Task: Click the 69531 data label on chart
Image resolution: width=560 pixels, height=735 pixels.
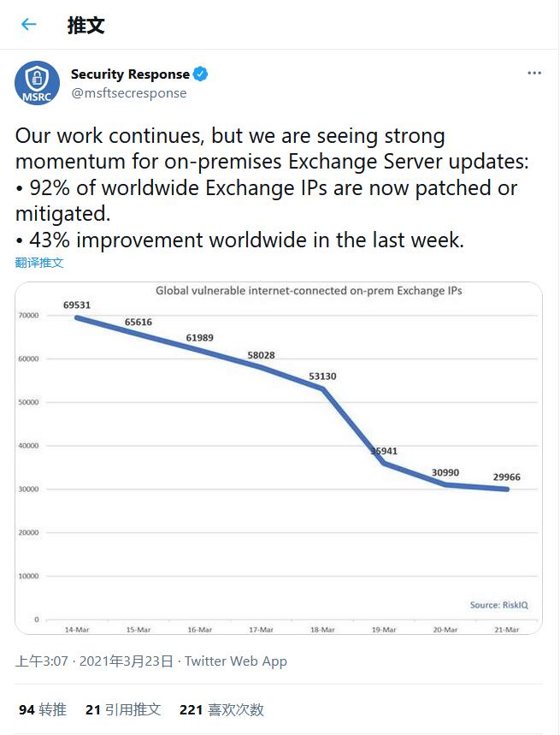Action: pyautogui.click(x=77, y=305)
